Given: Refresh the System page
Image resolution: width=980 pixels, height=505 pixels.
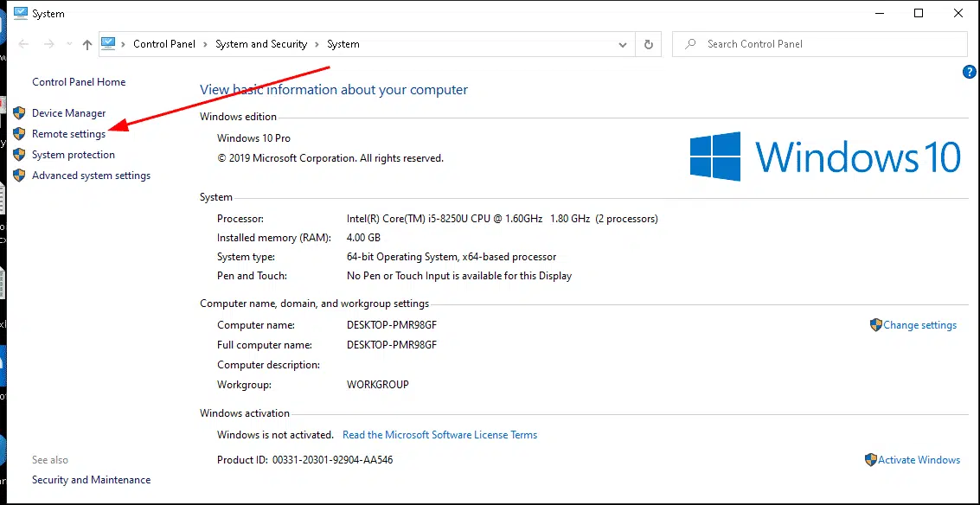Looking at the screenshot, I should pyautogui.click(x=648, y=44).
